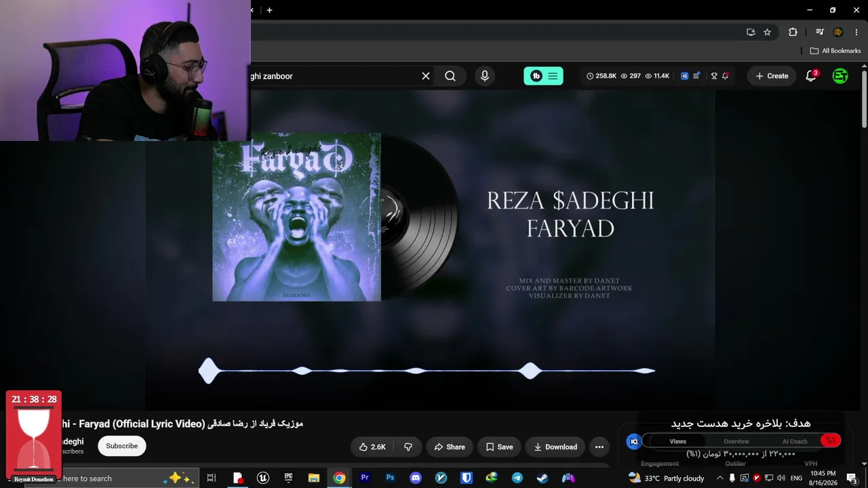
Task: Clear the YouTube search box text
Action: click(x=426, y=76)
